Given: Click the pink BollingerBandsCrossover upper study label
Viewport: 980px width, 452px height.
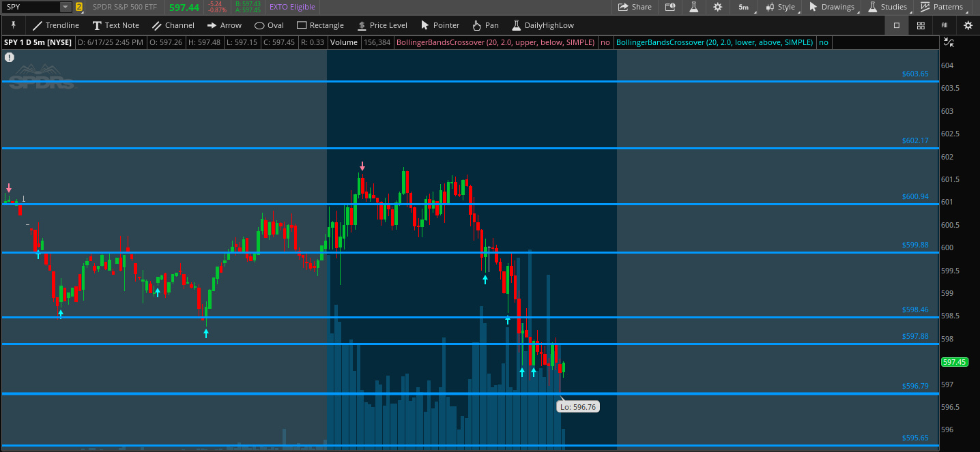Looking at the screenshot, I should pyautogui.click(x=496, y=42).
